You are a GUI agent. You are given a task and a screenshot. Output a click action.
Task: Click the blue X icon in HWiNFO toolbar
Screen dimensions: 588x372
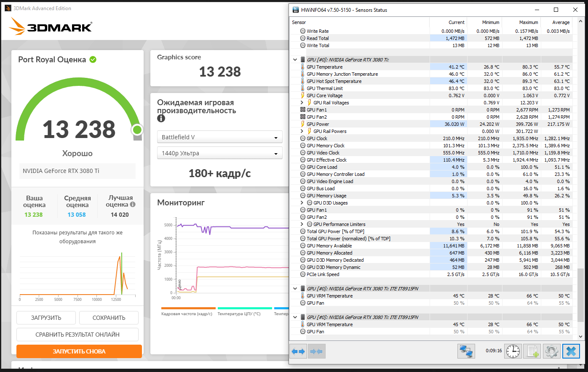coord(571,351)
